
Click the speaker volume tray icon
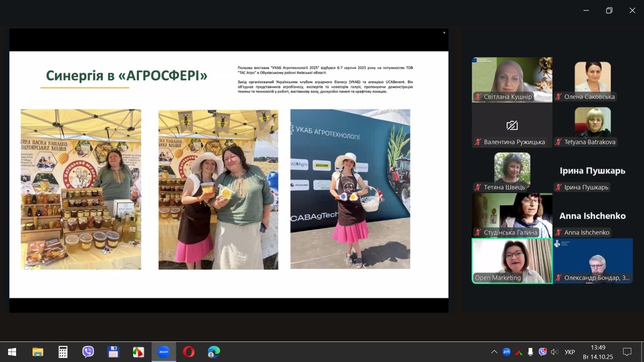(x=554, y=352)
